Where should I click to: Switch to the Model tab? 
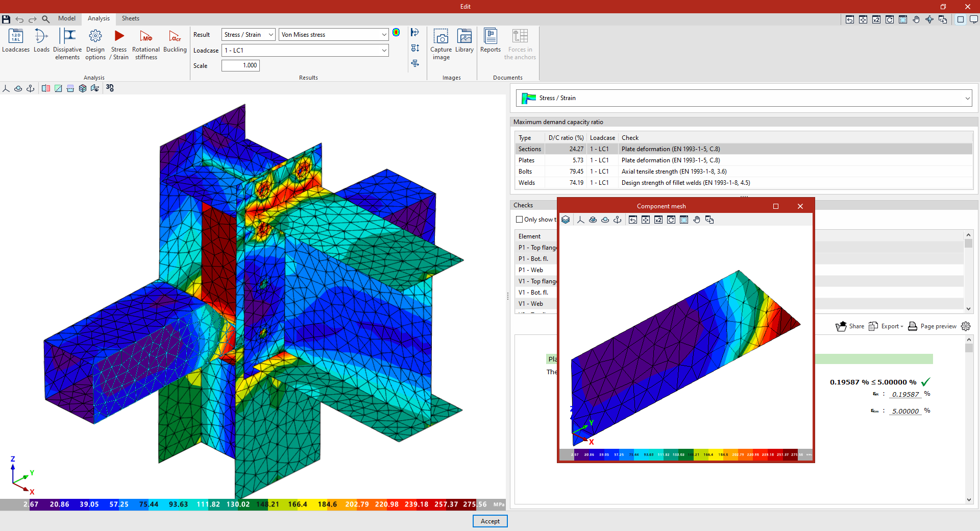coord(67,18)
